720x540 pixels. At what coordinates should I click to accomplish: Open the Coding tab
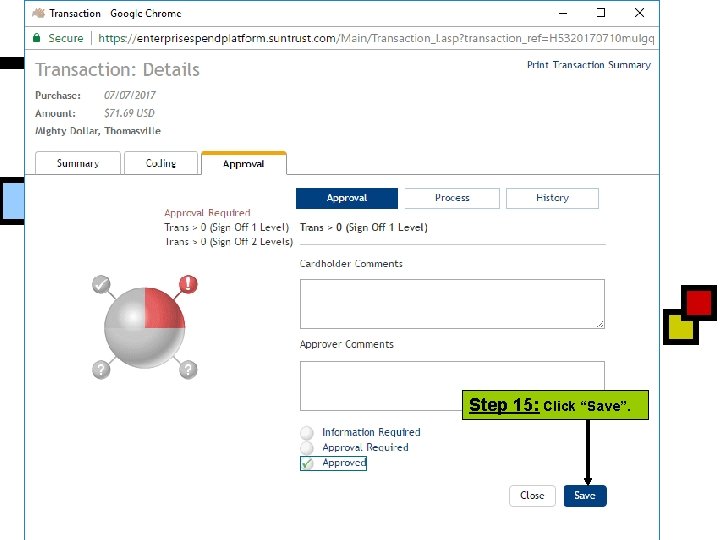tap(161, 163)
